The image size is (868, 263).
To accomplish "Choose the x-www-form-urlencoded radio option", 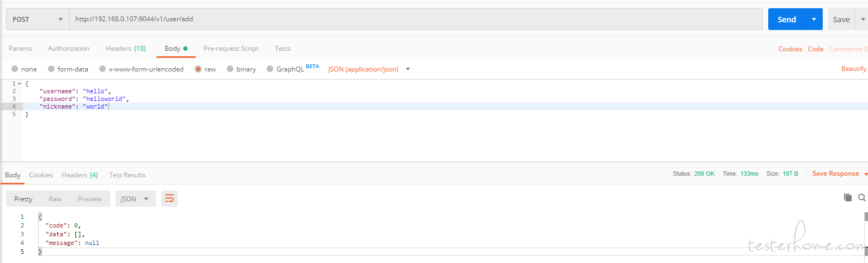I will 103,69.
